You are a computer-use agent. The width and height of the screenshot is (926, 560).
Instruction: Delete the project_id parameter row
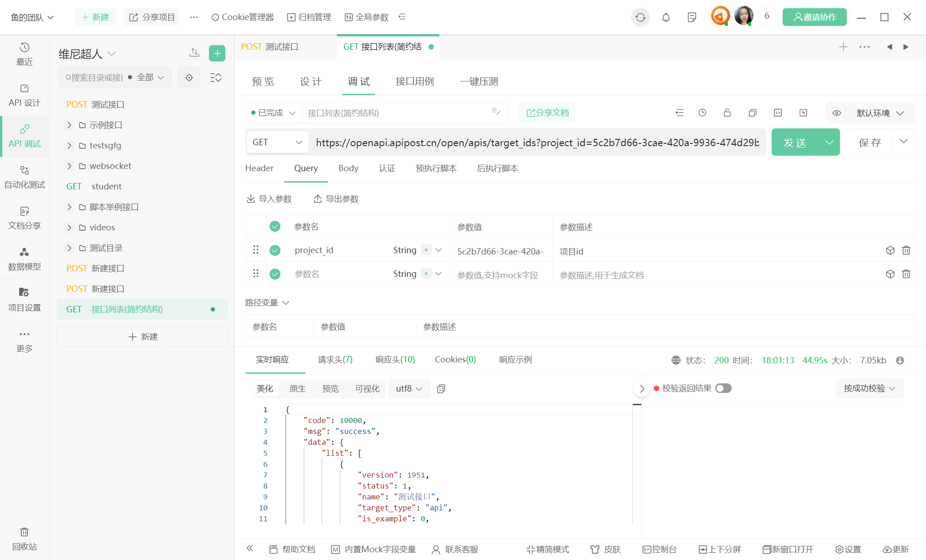(x=906, y=250)
